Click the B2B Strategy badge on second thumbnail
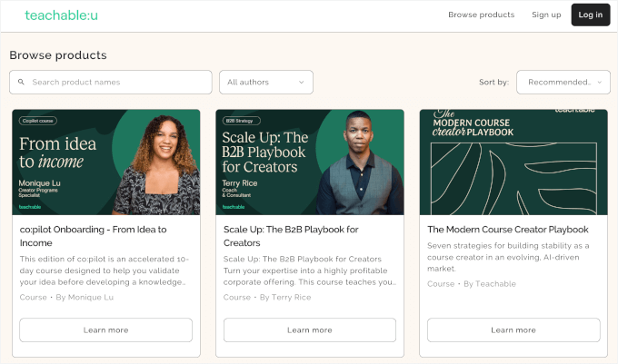This screenshot has width=618, height=364. pyautogui.click(x=240, y=120)
